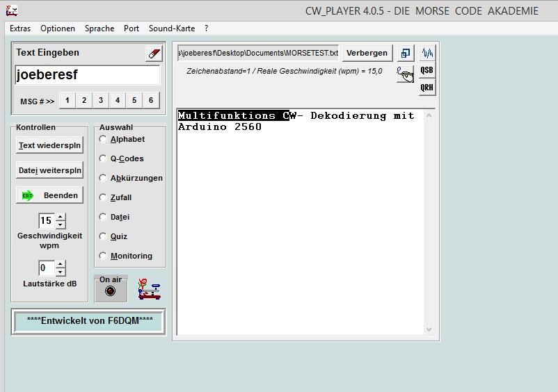Click the Verbergen button
558x392 pixels.
pyautogui.click(x=367, y=53)
